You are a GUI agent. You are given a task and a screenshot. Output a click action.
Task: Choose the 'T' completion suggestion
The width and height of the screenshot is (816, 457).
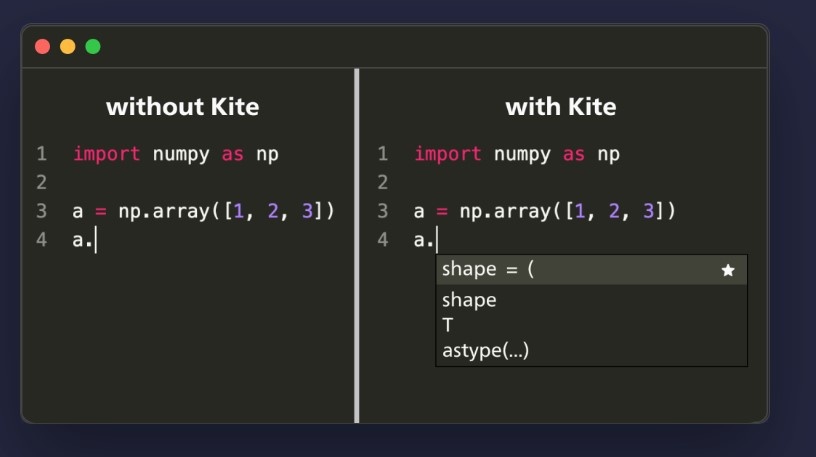click(x=448, y=325)
